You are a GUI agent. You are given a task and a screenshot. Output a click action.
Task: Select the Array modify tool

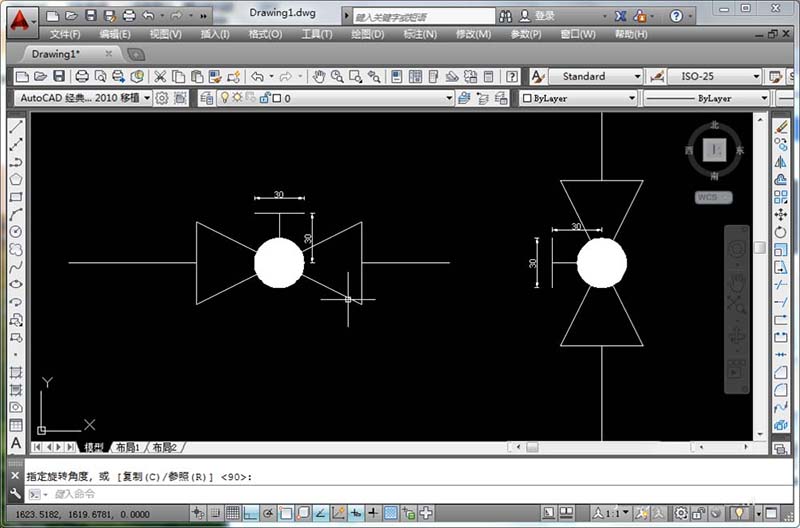(781, 197)
